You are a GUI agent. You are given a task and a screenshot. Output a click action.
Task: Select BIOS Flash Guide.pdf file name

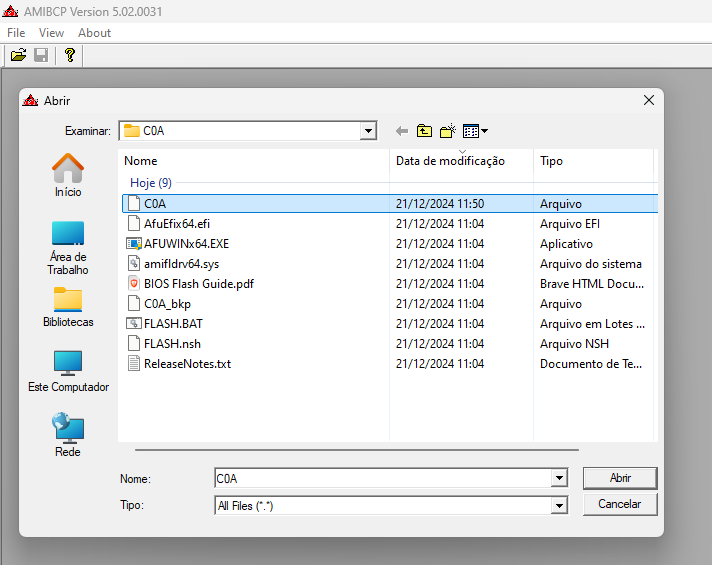click(199, 283)
